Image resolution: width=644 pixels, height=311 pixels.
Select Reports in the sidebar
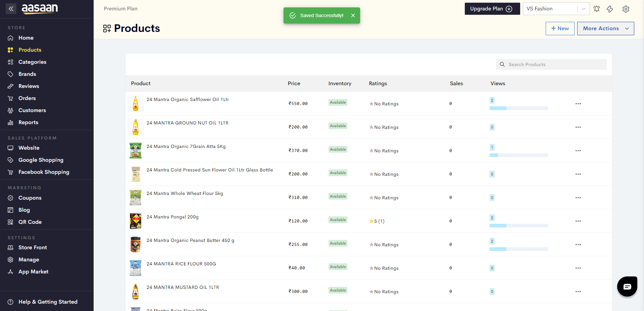(28, 122)
